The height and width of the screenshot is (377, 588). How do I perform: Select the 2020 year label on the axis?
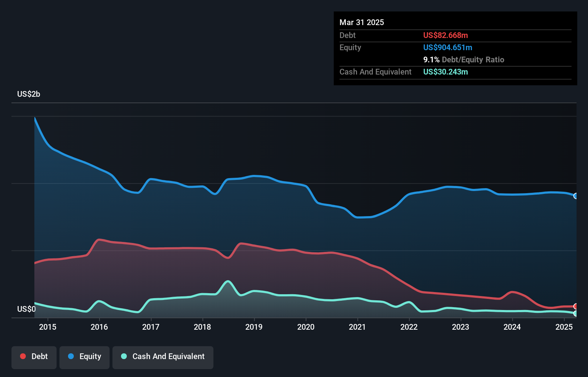click(x=306, y=327)
